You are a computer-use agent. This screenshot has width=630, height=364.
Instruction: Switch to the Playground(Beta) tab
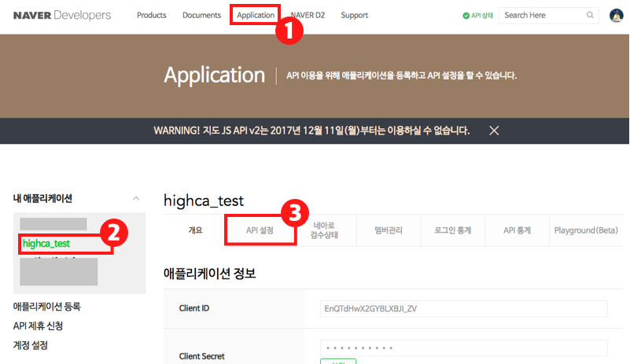click(586, 230)
